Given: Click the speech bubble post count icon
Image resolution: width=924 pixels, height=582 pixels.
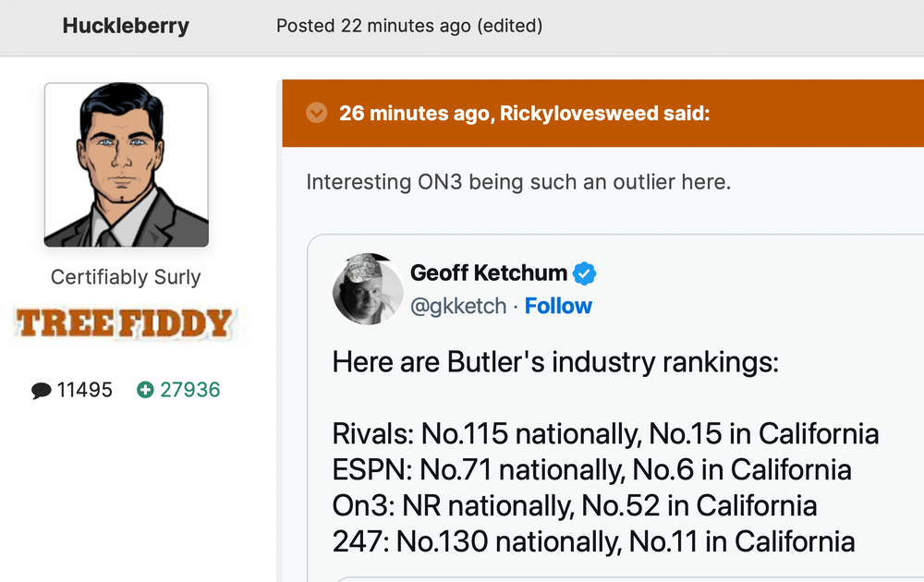Looking at the screenshot, I should click(41, 391).
